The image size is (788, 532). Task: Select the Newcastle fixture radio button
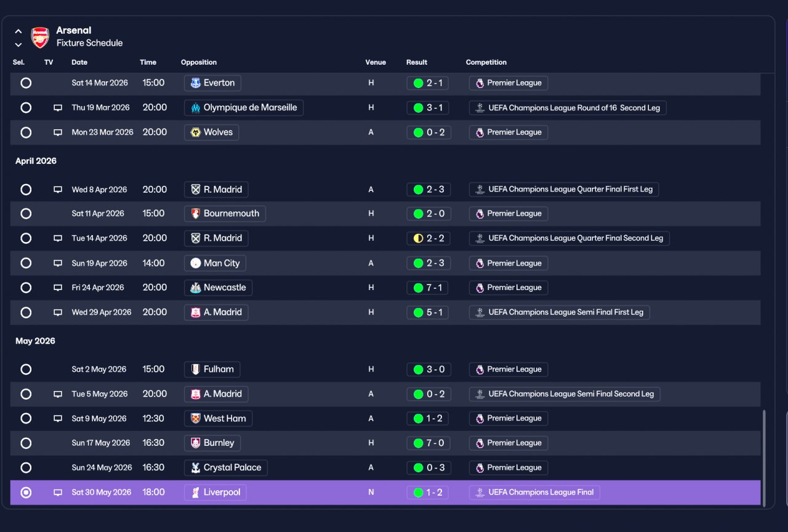[26, 288]
